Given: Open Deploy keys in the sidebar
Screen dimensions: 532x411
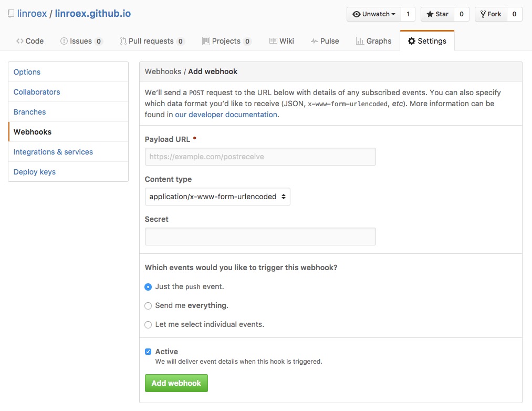Looking at the screenshot, I should tap(35, 172).
